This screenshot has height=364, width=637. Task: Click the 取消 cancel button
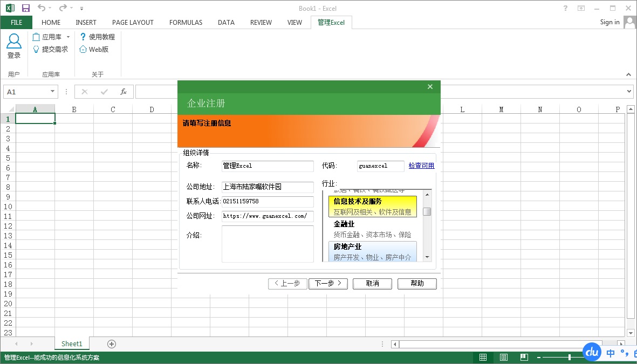point(373,284)
